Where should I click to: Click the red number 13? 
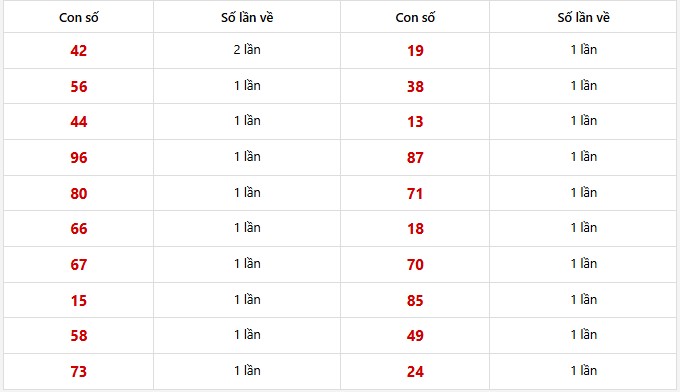[415, 121]
